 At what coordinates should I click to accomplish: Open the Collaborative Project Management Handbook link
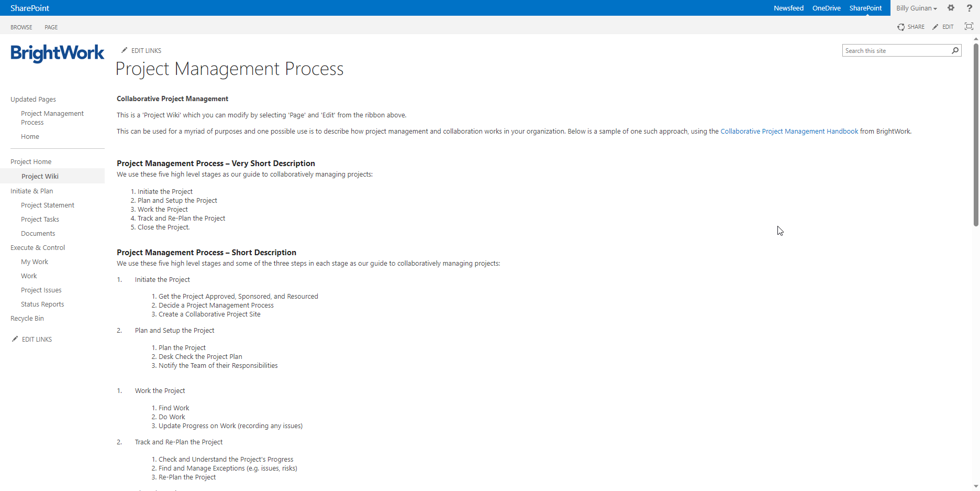788,131
